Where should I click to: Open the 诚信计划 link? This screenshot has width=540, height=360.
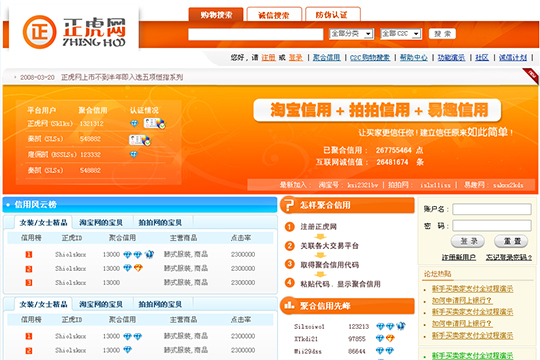pyautogui.click(x=513, y=58)
